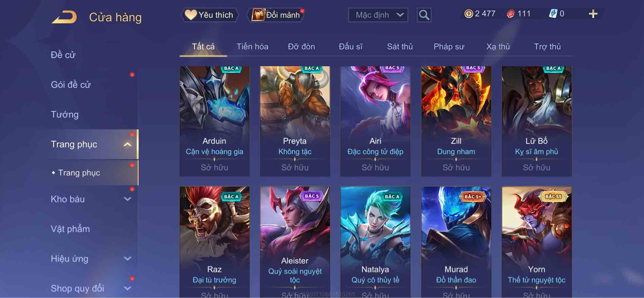Tap the gold coin balance icon
The height and width of the screenshot is (298, 644).
(469, 14)
